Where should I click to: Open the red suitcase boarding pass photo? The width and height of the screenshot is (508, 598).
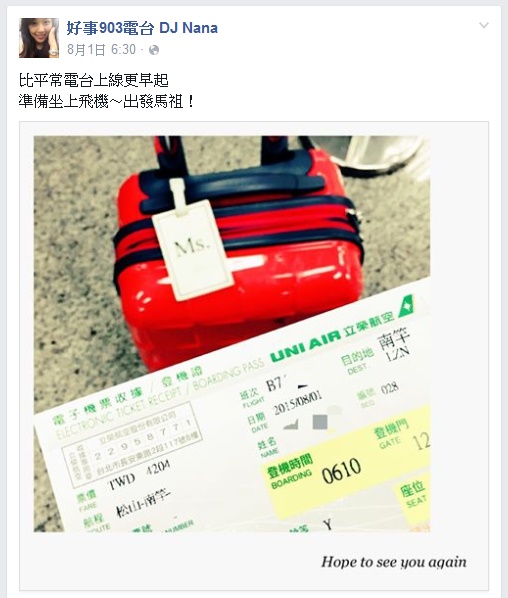(x=232, y=334)
